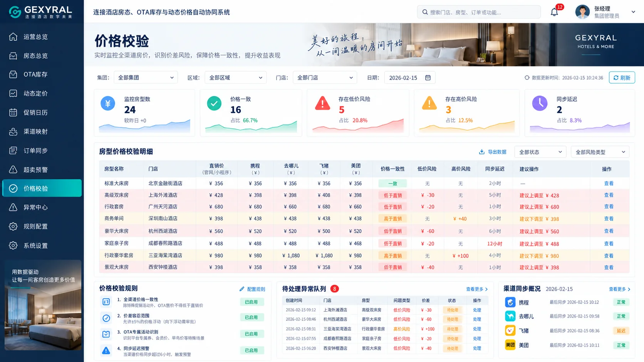Select 动态定价 in sidebar
This screenshot has height=362, width=644.
tap(42, 93)
